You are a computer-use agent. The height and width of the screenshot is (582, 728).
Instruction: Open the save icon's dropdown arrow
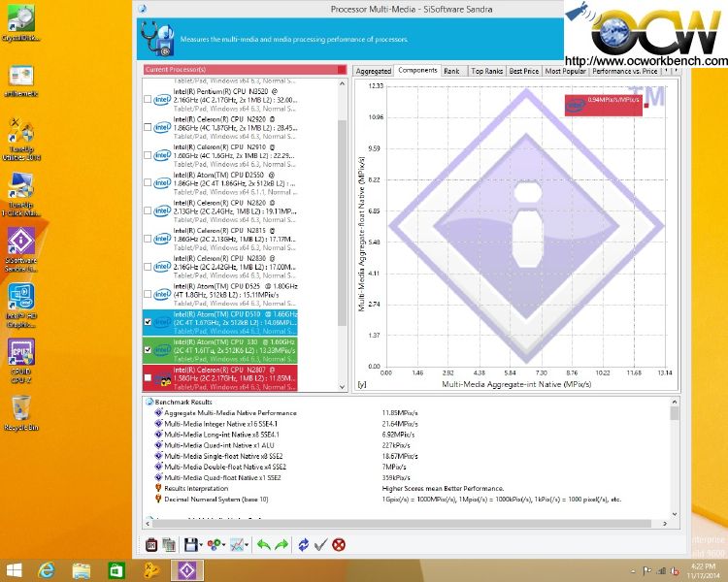click(201, 545)
